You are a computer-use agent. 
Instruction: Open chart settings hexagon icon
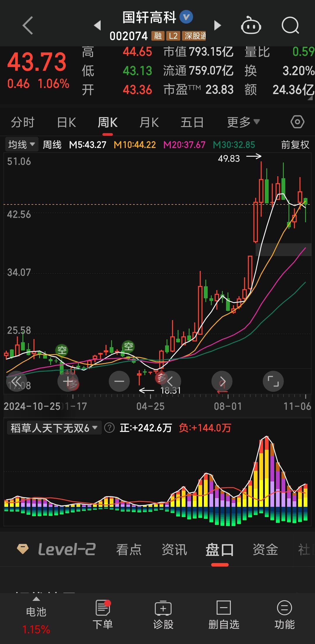(297, 122)
